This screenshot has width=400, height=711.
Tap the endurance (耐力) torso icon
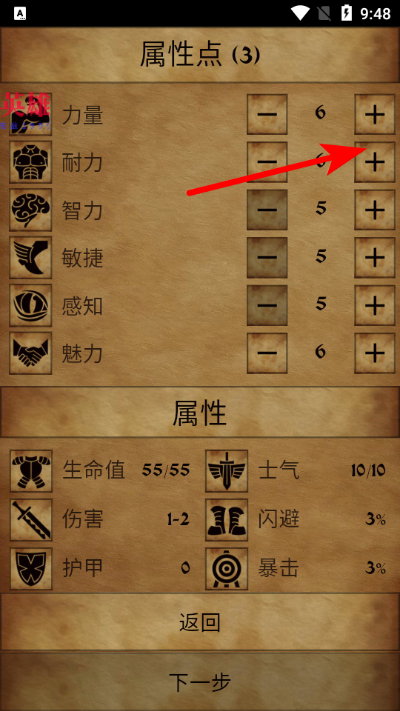30,162
